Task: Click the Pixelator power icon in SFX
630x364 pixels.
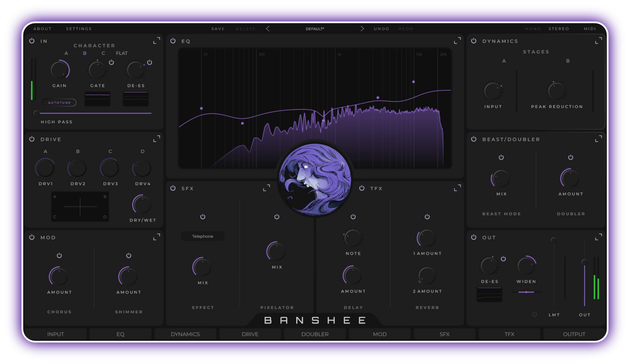Action: (x=276, y=217)
